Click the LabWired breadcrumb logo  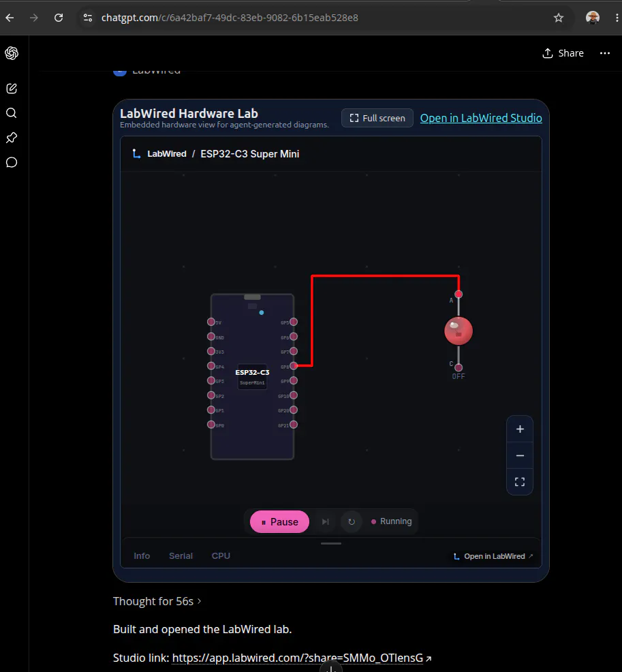(137, 153)
